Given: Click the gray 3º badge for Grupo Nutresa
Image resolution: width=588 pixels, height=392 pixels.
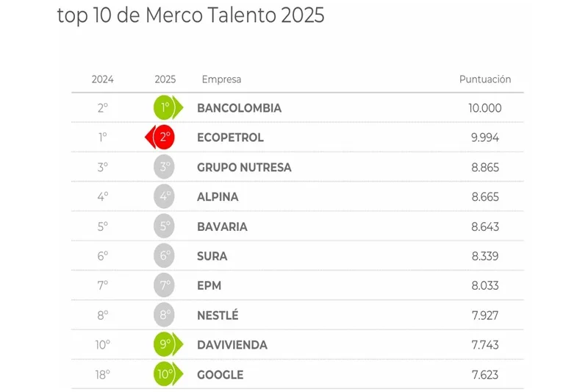Looking at the screenshot, I should pos(165,167).
